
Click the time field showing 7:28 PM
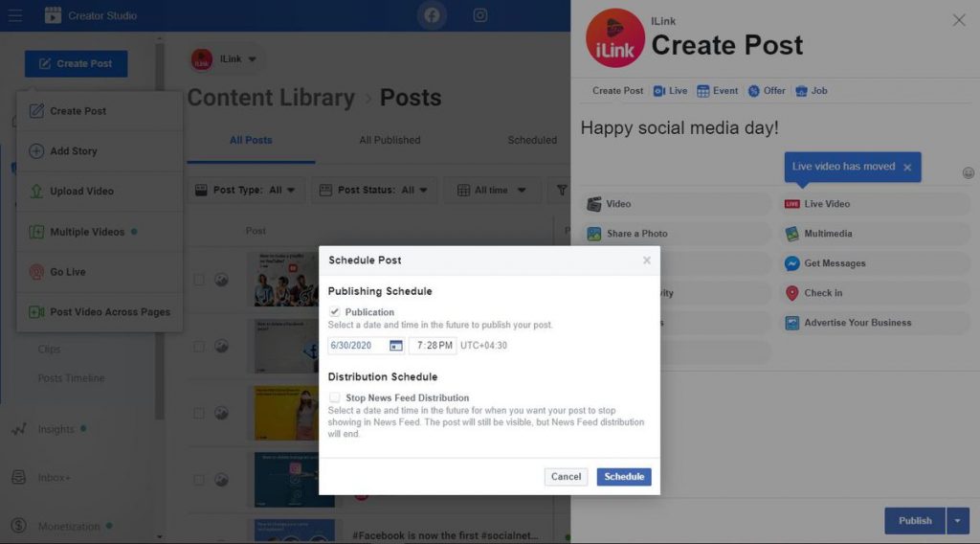tap(433, 345)
